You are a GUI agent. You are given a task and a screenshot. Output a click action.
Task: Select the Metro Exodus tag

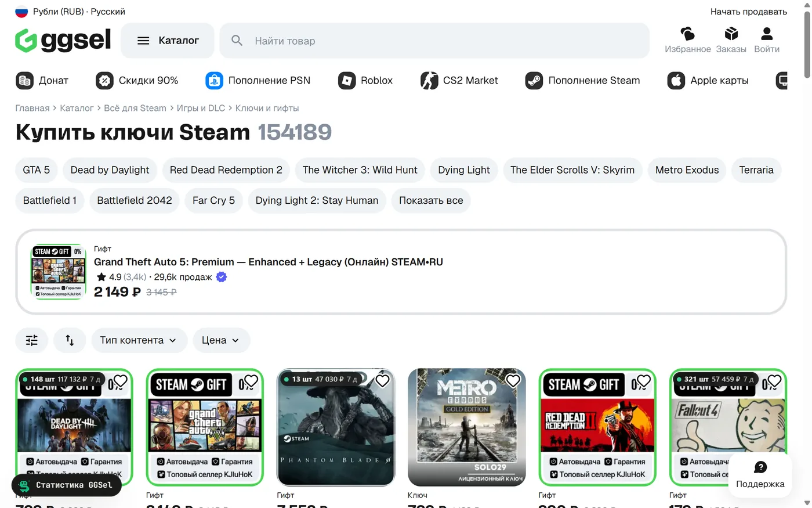[687, 170]
